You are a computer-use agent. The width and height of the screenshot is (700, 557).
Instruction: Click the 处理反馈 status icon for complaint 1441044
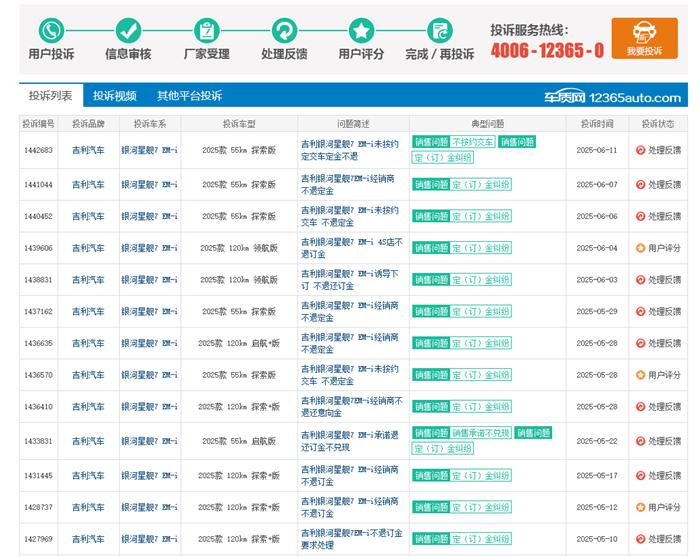(x=640, y=184)
